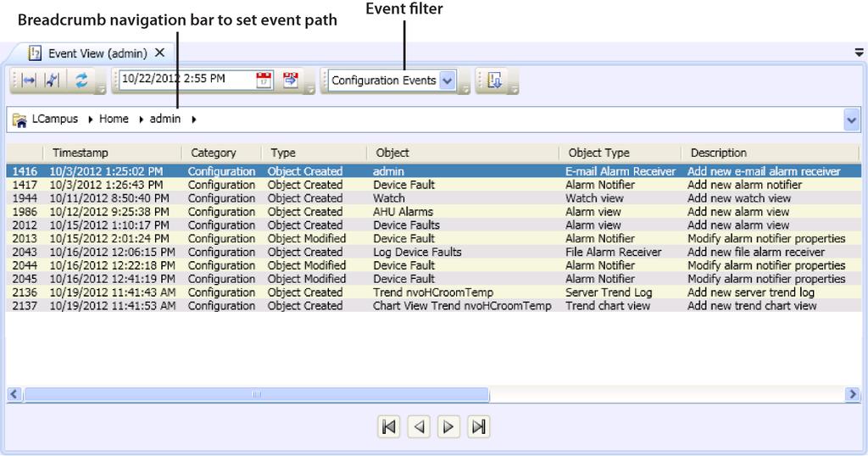Open the wrench properties tool icon

tap(52, 81)
